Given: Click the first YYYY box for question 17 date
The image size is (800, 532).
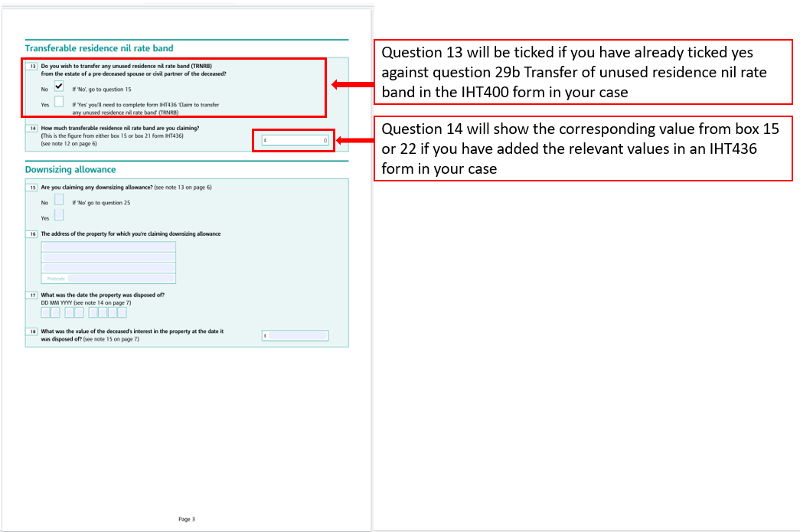Looking at the screenshot, I should click(92, 312).
